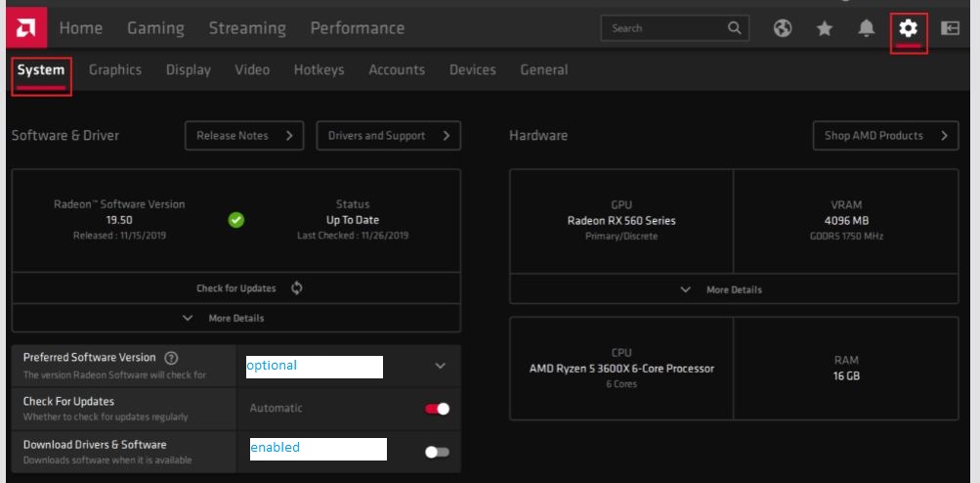Click the refresh icon beside Check for Updates
Image resolution: width=980 pixels, height=483 pixels.
coord(297,287)
